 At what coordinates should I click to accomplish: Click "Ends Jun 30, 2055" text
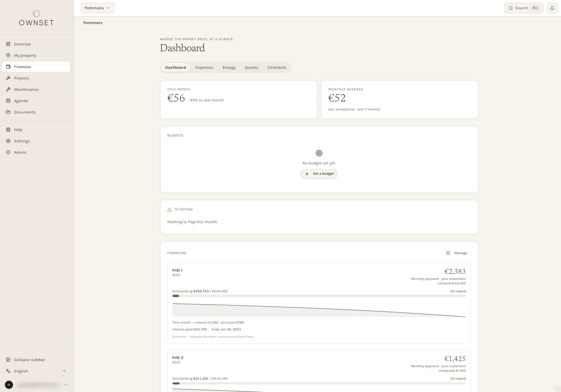pos(226,329)
